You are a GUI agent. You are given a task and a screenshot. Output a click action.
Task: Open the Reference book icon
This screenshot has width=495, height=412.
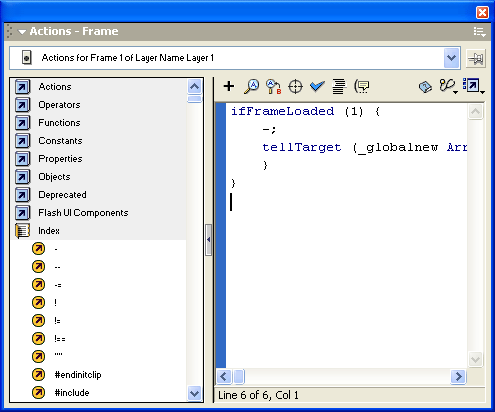click(x=425, y=87)
